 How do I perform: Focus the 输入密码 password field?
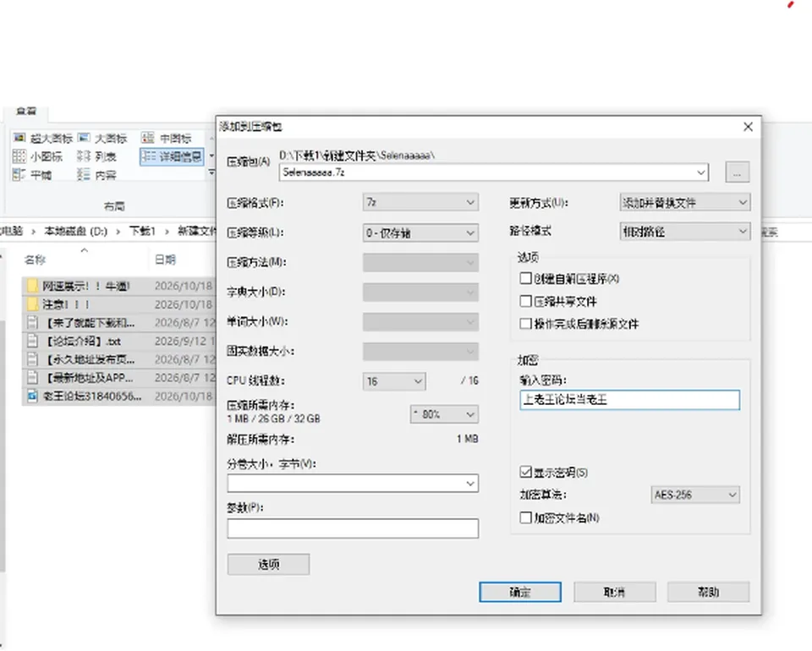pos(629,400)
